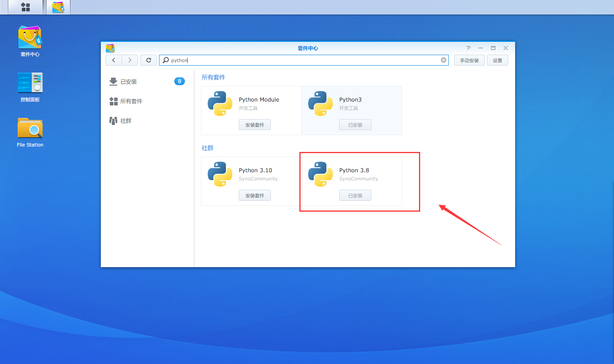Screen dimensions: 614x364
Task: Click the 手动安装 button
Action: point(469,61)
